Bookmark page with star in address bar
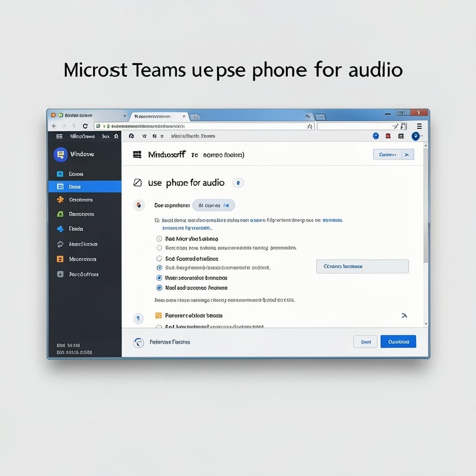The image size is (476, 476). point(310,126)
